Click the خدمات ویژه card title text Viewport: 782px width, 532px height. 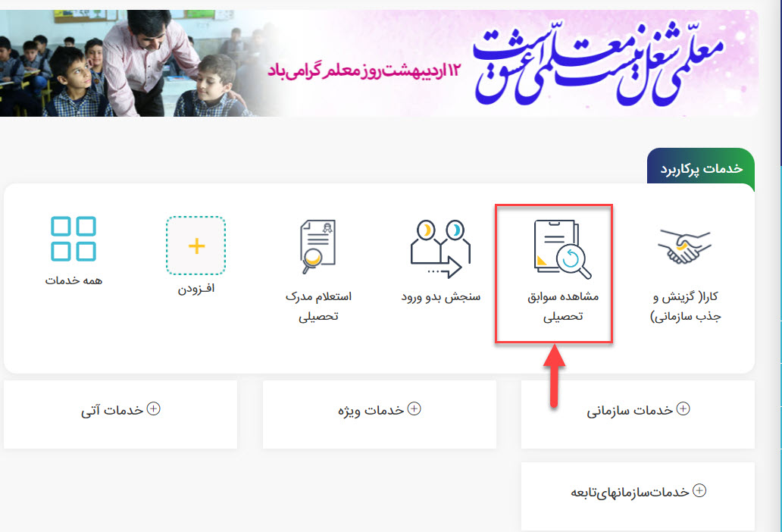371,410
